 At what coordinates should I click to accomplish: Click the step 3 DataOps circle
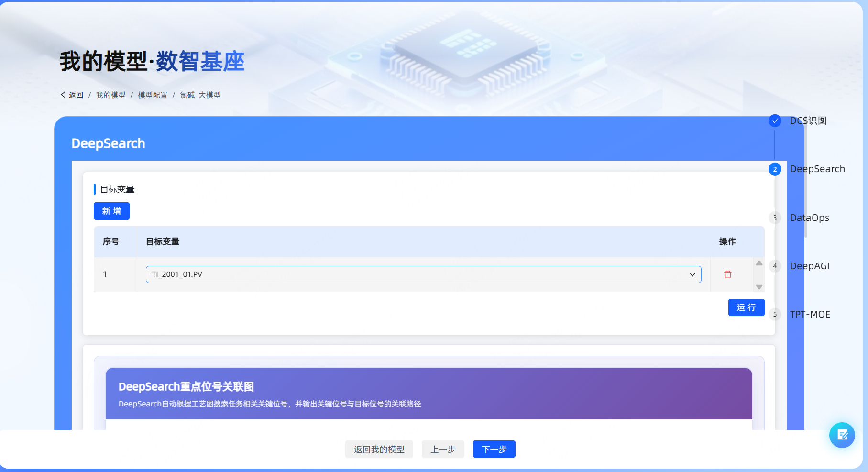tap(775, 218)
